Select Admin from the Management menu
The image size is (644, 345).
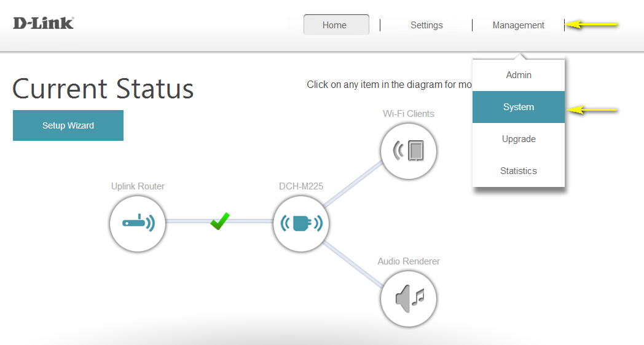click(519, 75)
